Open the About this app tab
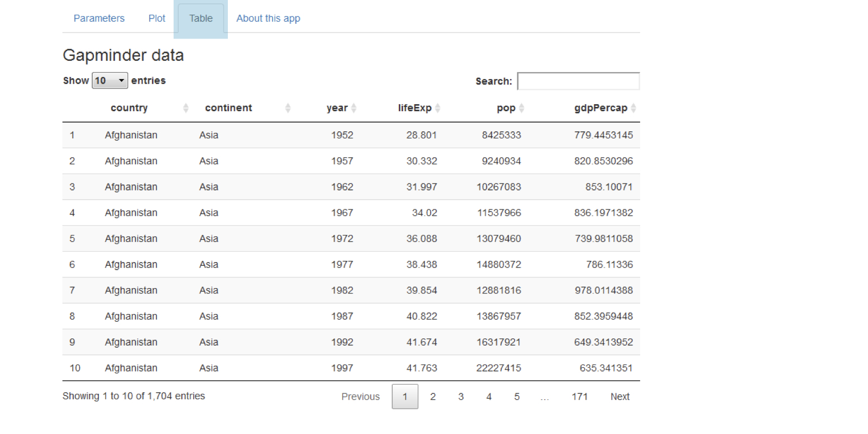This screenshot has width=868, height=434. coord(268,18)
